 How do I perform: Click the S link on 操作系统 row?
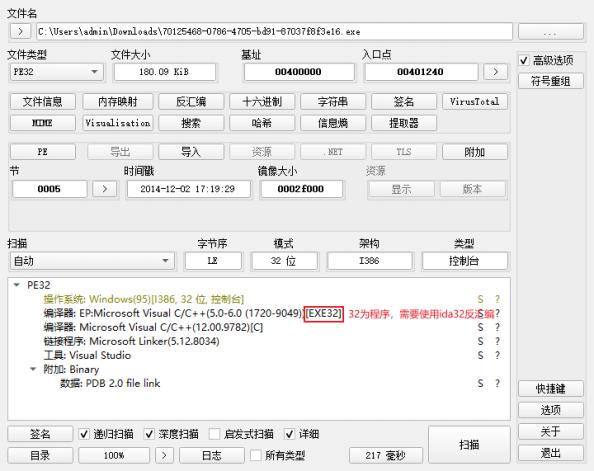[480, 299]
